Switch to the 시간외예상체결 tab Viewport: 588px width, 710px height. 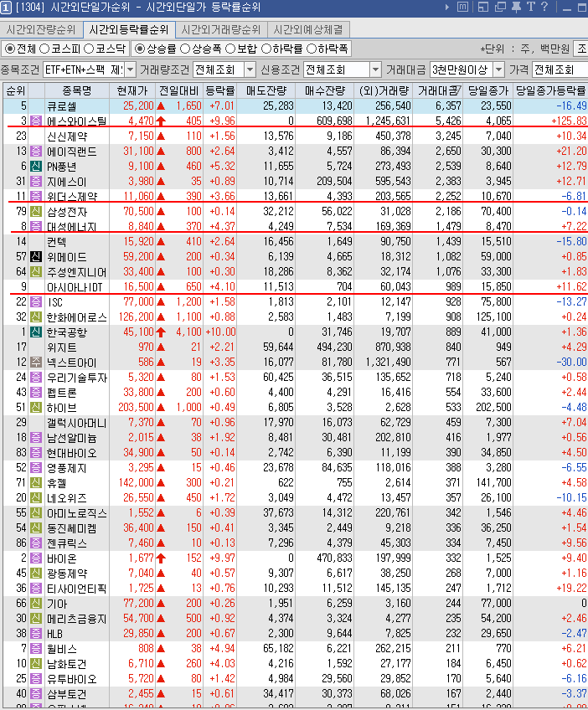click(x=308, y=29)
